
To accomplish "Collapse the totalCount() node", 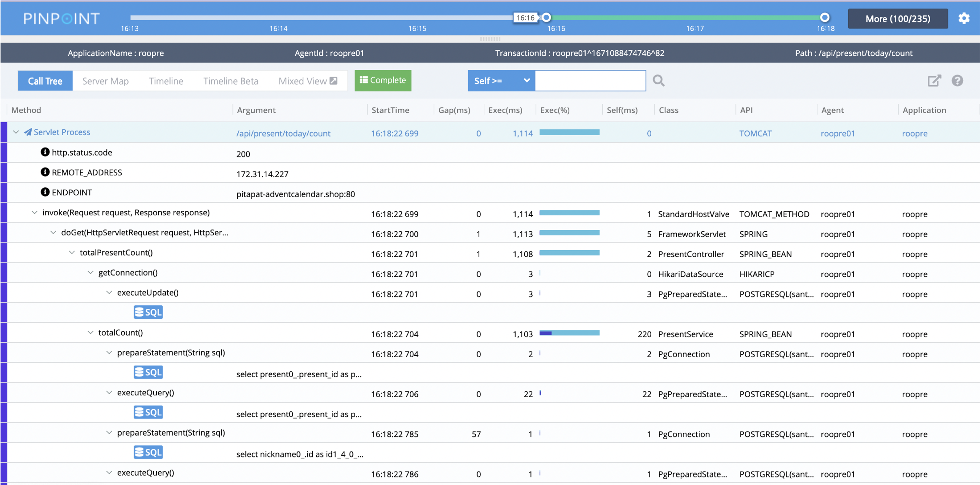I will click(90, 333).
